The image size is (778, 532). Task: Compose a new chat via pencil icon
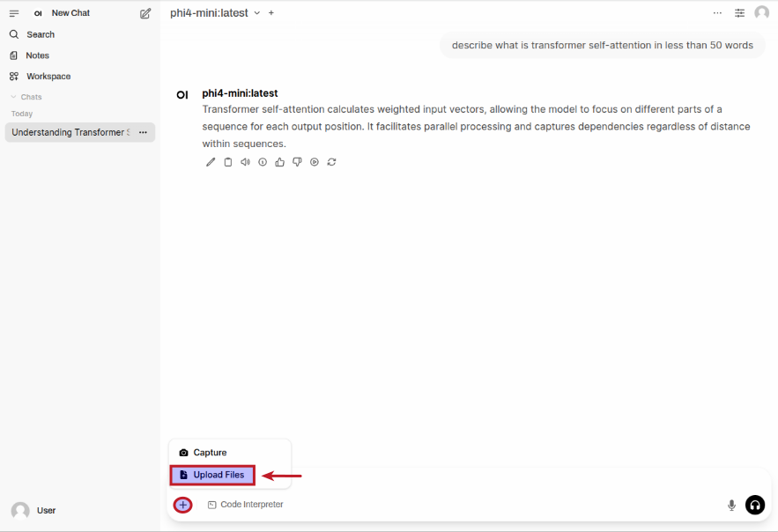[x=144, y=12]
